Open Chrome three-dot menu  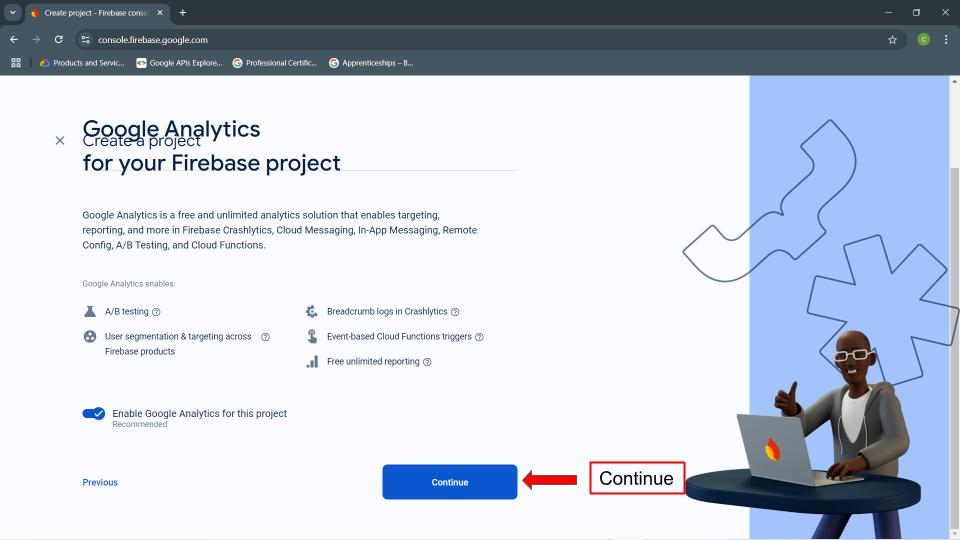click(946, 40)
